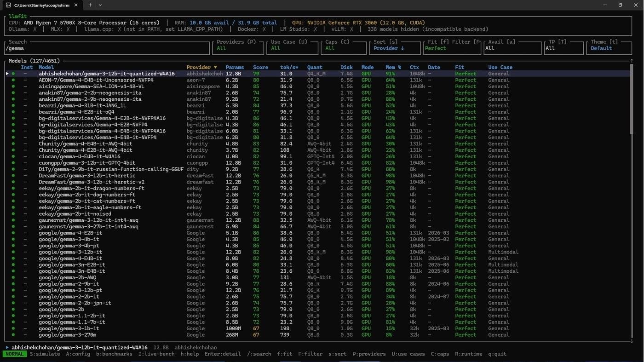Viewport: 644px width, 362px height.
Task: Click the Search field containing /gemma
Action: [x=107, y=47]
